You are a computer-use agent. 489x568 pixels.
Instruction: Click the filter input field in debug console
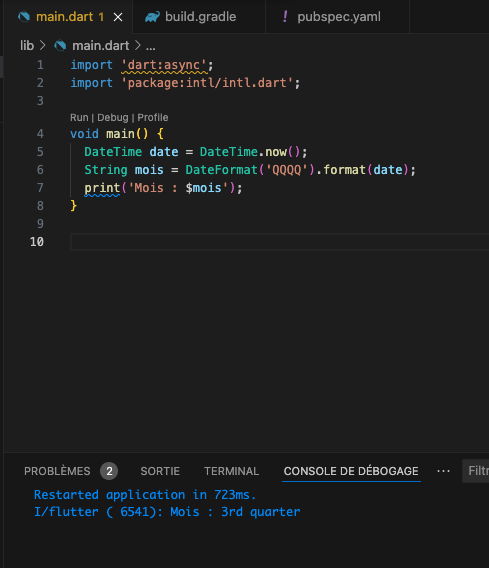[476, 471]
